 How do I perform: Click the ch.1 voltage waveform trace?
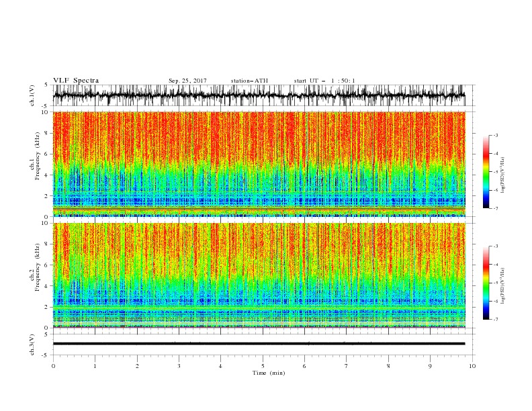tap(259, 95)
